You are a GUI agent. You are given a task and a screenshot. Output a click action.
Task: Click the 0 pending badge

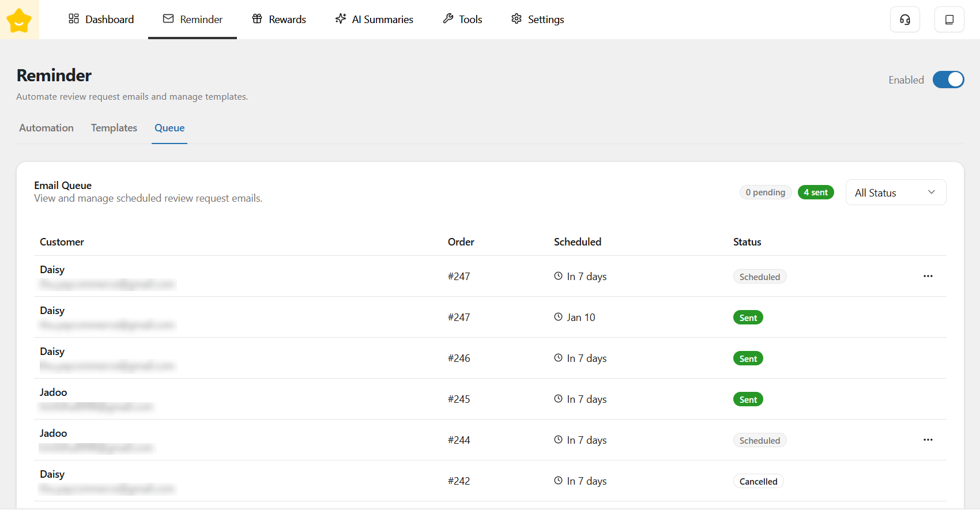(x=765, y=192)
